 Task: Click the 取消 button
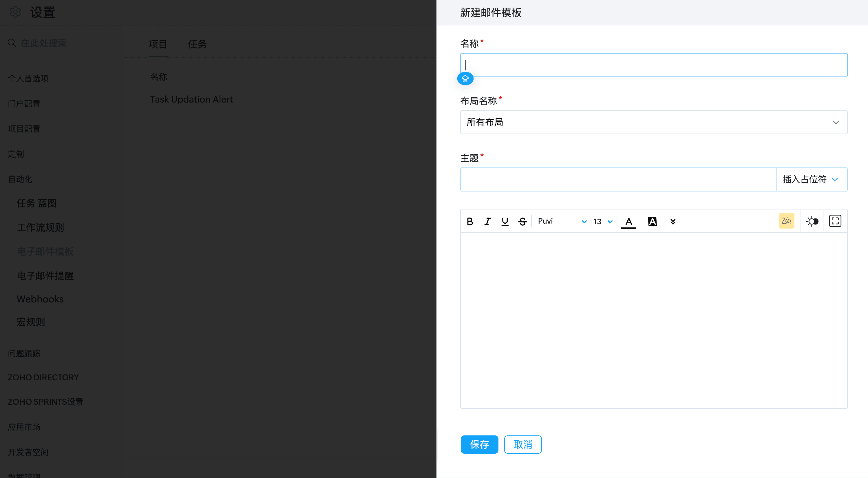[522, 445]
